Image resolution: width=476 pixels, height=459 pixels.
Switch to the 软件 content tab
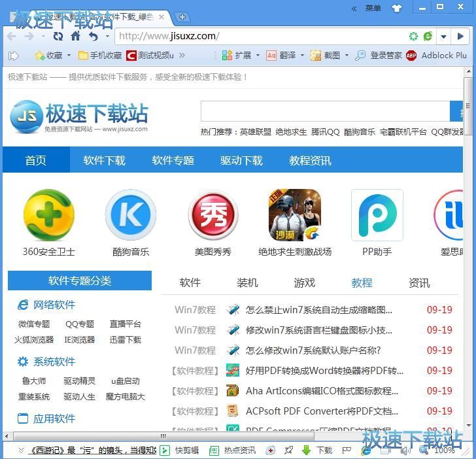tap(190, 282)
